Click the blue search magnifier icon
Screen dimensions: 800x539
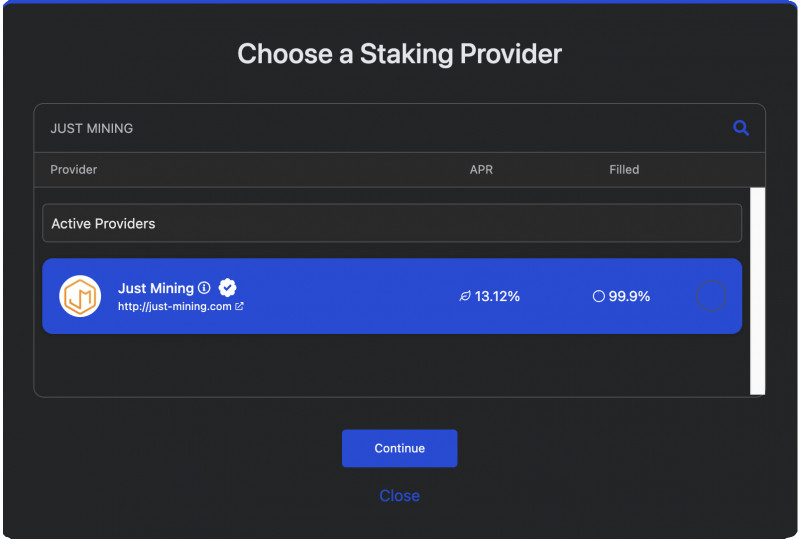point(741,128)
